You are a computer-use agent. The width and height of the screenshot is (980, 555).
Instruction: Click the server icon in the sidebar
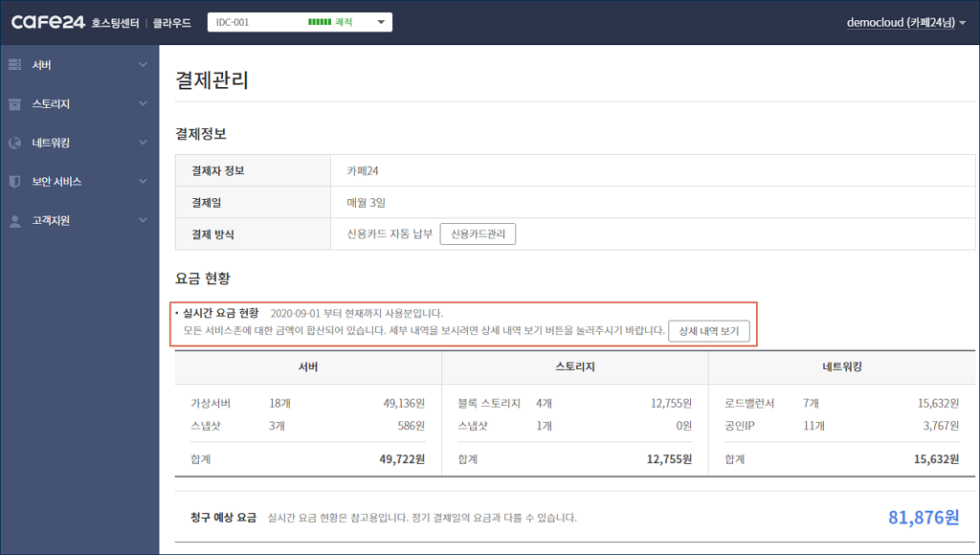pos(14,65)
